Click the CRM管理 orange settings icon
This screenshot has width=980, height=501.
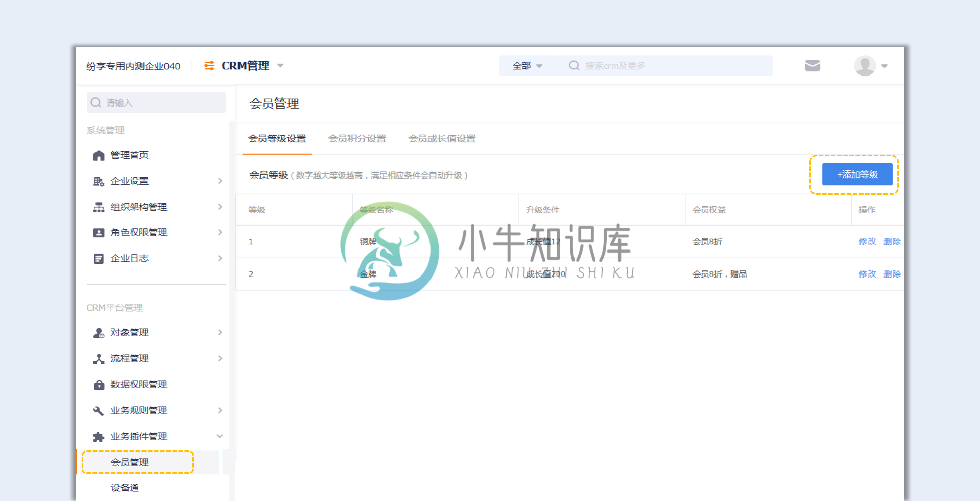[x=209, y=66]
